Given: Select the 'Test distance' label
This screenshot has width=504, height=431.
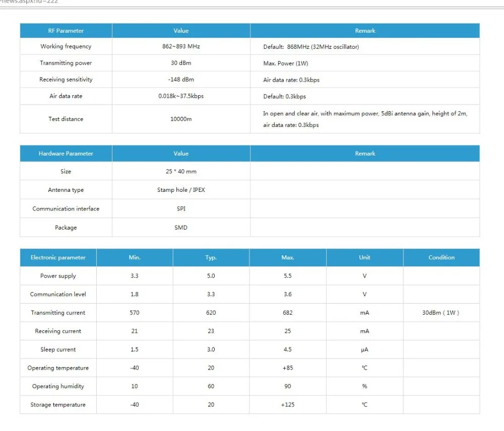Looking at the screenshot, I should coord(66,119).
